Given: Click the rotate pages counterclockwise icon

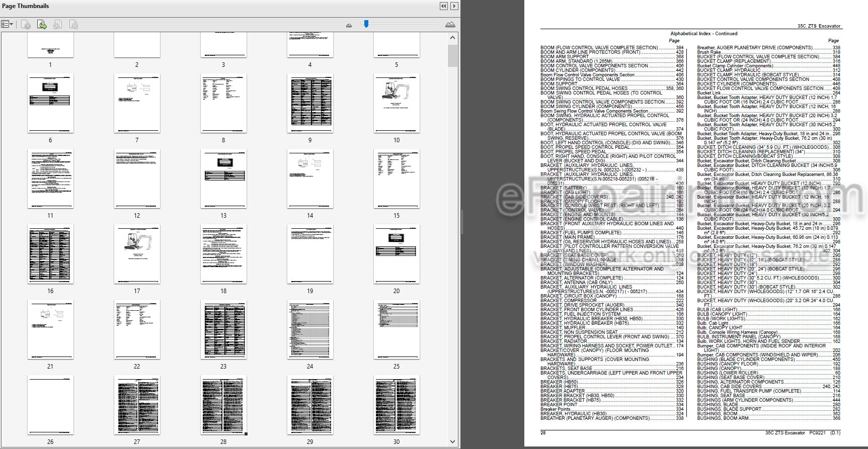Looking at the screenshot, I should coord(58,24).
